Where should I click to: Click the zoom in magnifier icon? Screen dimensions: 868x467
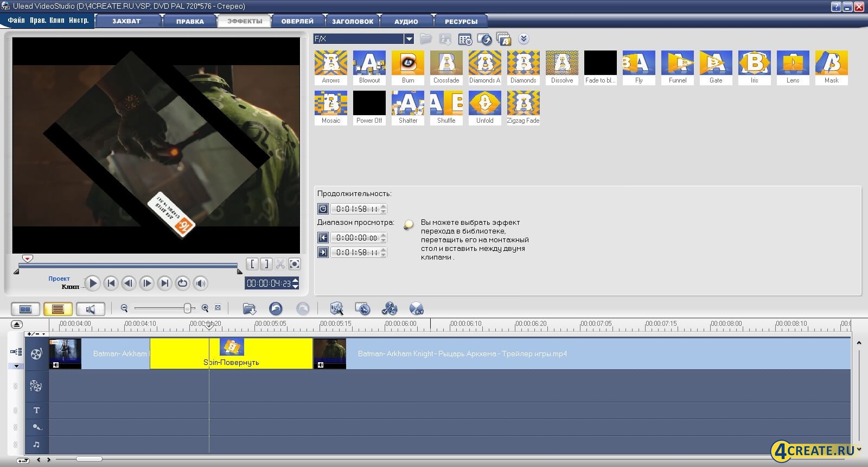[205, 308]
